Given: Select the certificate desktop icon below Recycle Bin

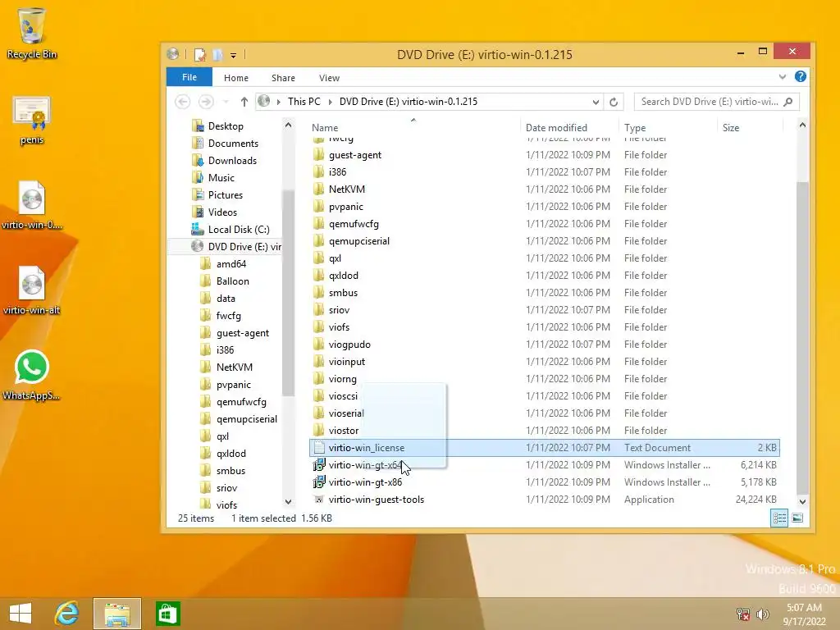Looking at the screenshot, I should click(x=32, y=121).
